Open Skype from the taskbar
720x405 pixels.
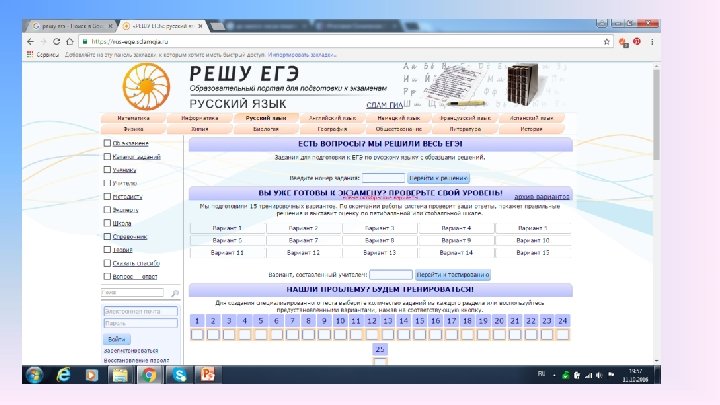tap(179, 376)
